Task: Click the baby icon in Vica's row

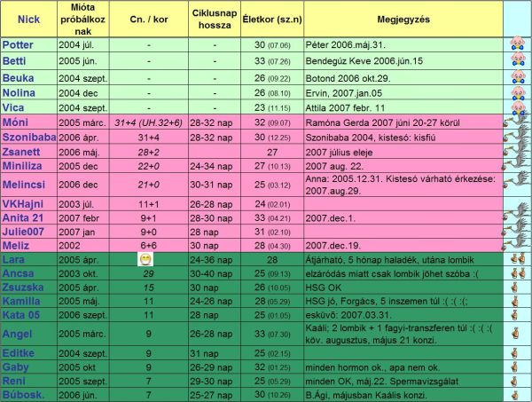Action: (516, 107)
